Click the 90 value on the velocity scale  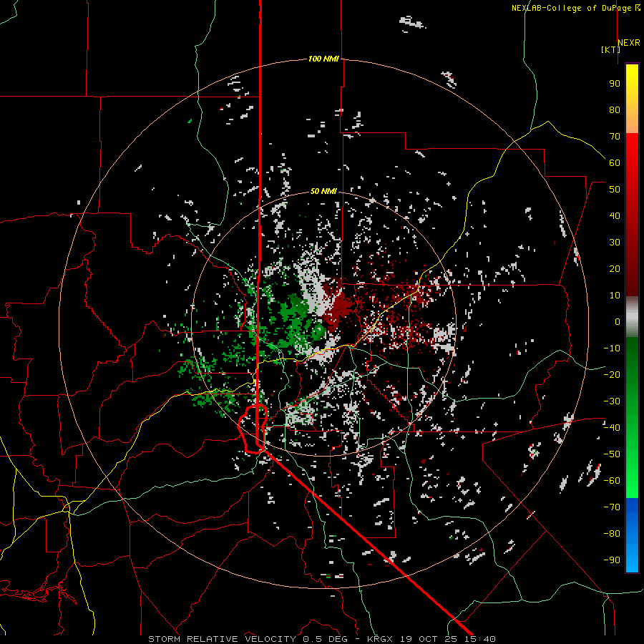(x=615, y=84)
